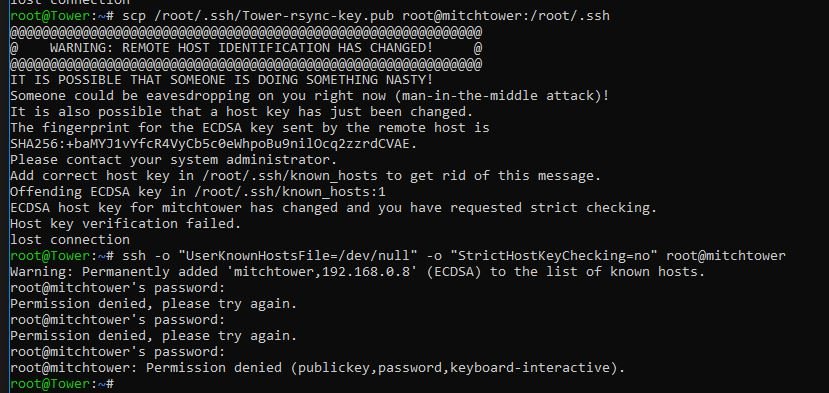Click the first root@mitchtower's password prompt
The height and width of the screenshot is (393, 829).
coord(117,288)
